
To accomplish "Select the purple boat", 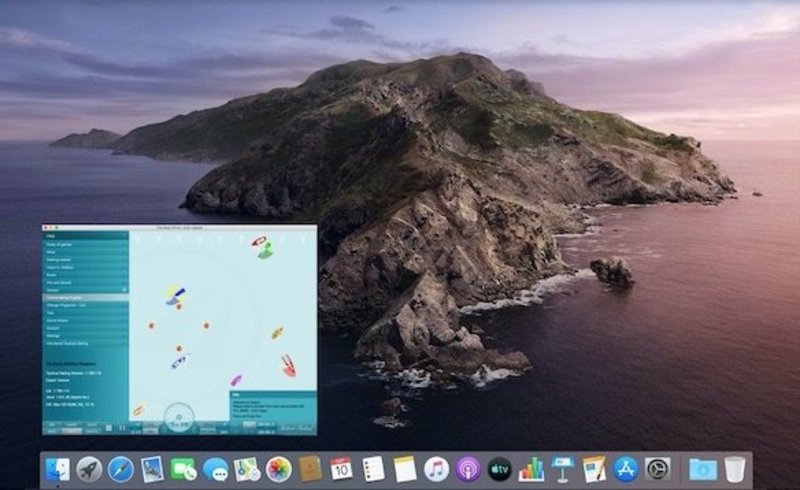I will point(236,380).
